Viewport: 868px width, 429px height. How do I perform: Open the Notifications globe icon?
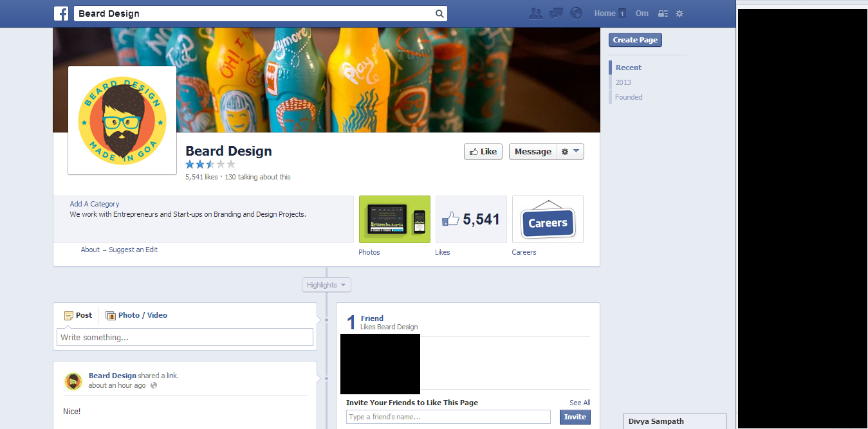[575, 12]
